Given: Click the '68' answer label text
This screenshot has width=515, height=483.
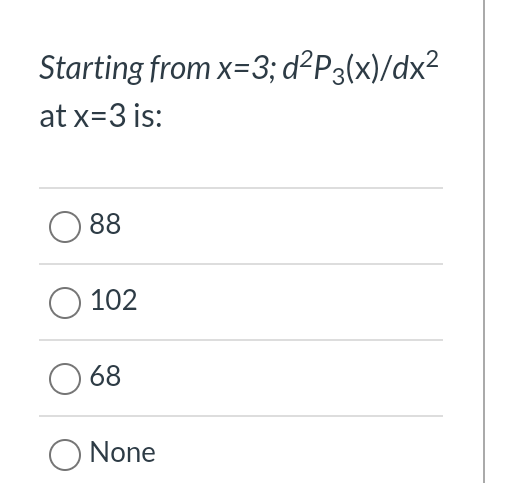Looking at the screenshot, I should (x=105, y=376).
